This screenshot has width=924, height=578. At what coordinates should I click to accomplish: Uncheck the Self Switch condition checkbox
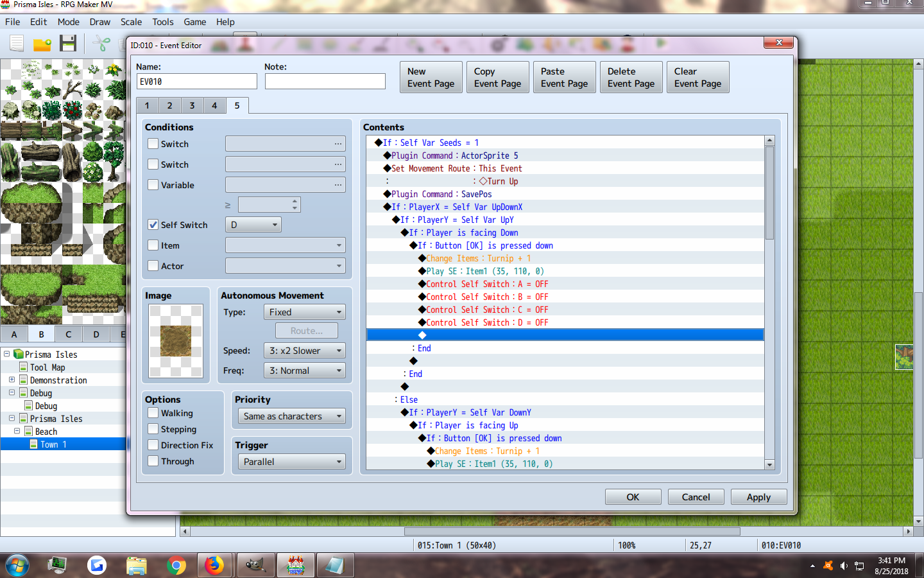153,225
